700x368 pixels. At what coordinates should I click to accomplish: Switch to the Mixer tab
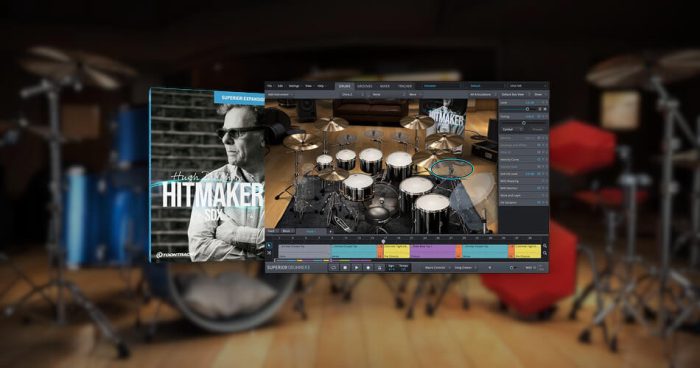click(x=385, y=86)
